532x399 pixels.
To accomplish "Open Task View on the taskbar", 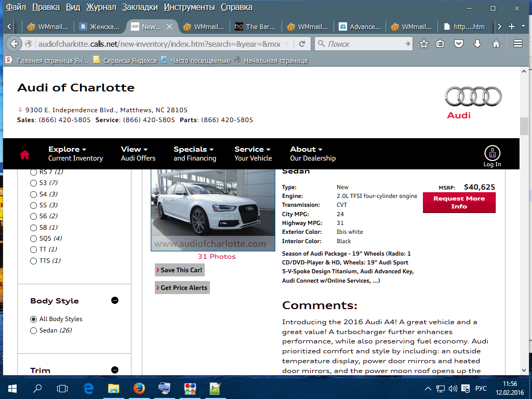I will click(x=62, y=389).
